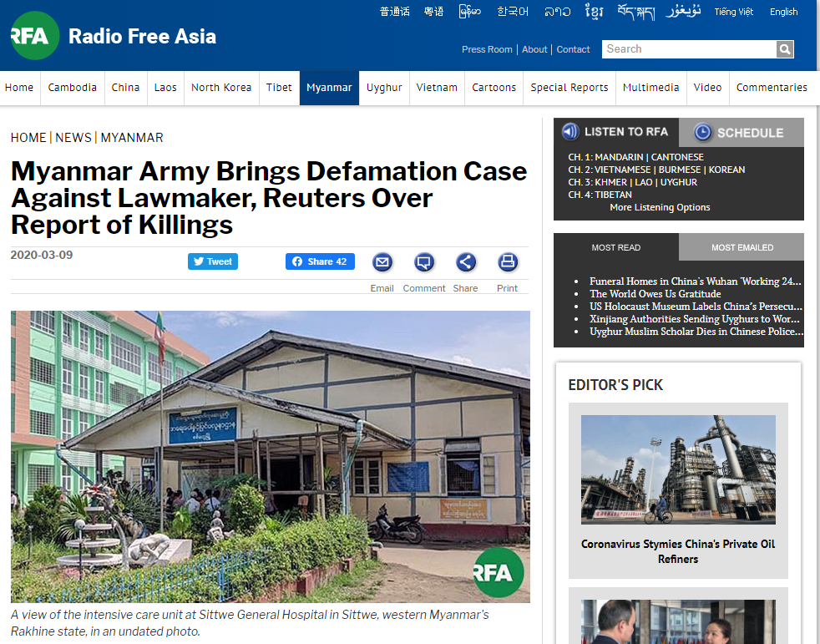Click the Sittwe hospital article photo
This screenshot has width=820, height=644.
coord(271,457)
